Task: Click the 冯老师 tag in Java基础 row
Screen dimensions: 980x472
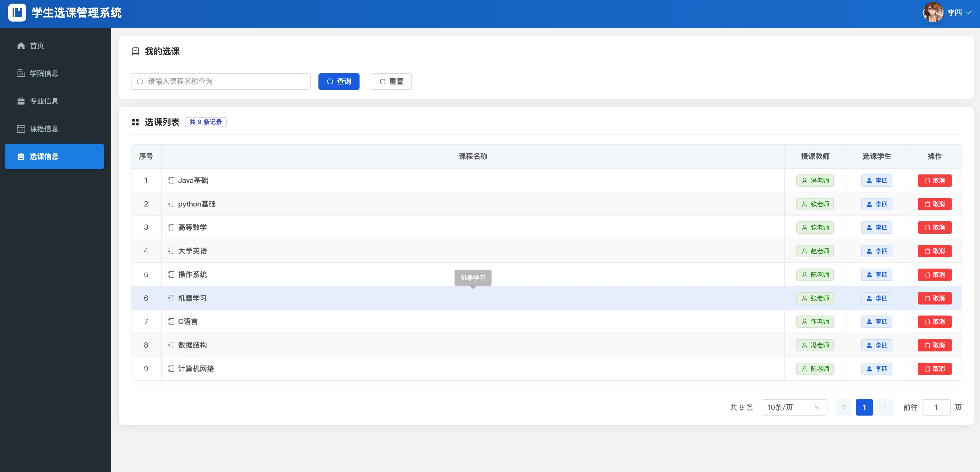Action: (x=815, y=181)
